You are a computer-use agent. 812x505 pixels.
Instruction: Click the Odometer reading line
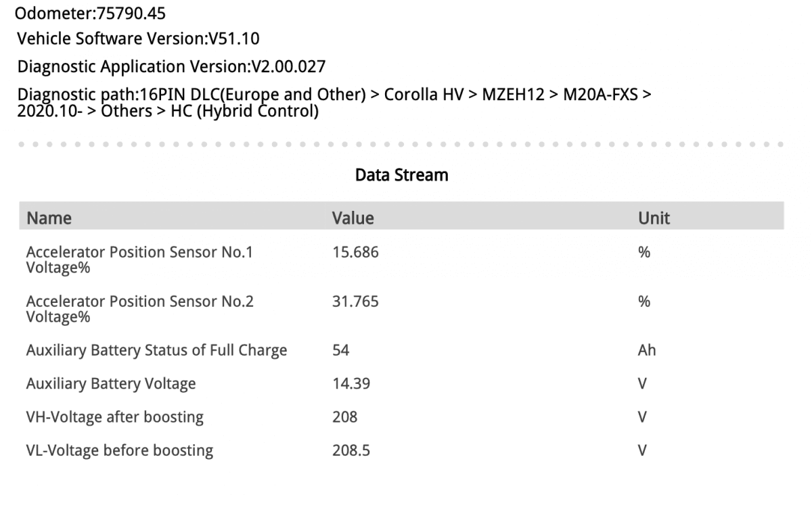[x=92, y=14]
